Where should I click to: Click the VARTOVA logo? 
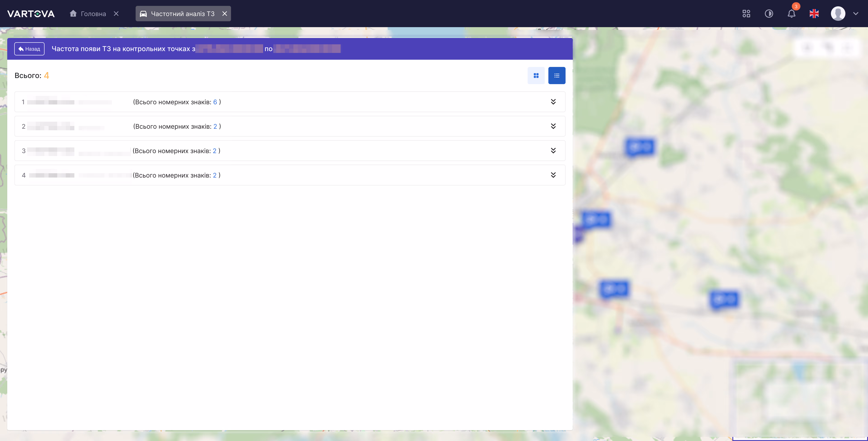coord(31,14)
